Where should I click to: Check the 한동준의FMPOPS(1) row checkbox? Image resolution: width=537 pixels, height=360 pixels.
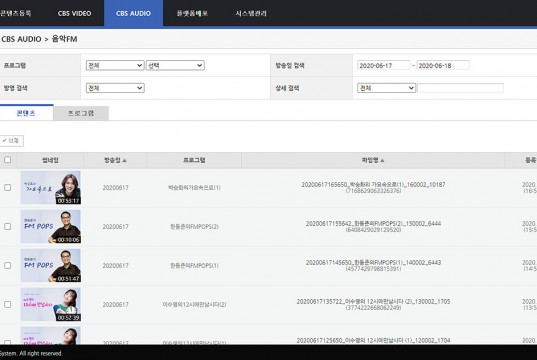[8, 265]
